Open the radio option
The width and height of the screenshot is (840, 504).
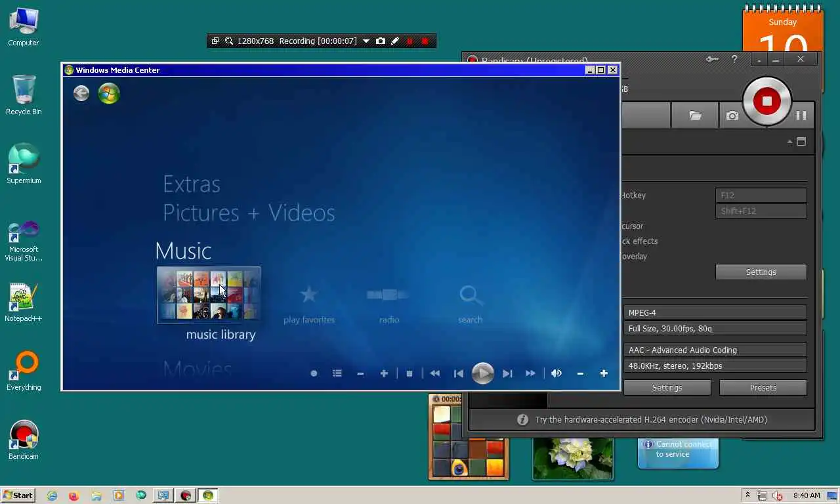tap(389, 295)
